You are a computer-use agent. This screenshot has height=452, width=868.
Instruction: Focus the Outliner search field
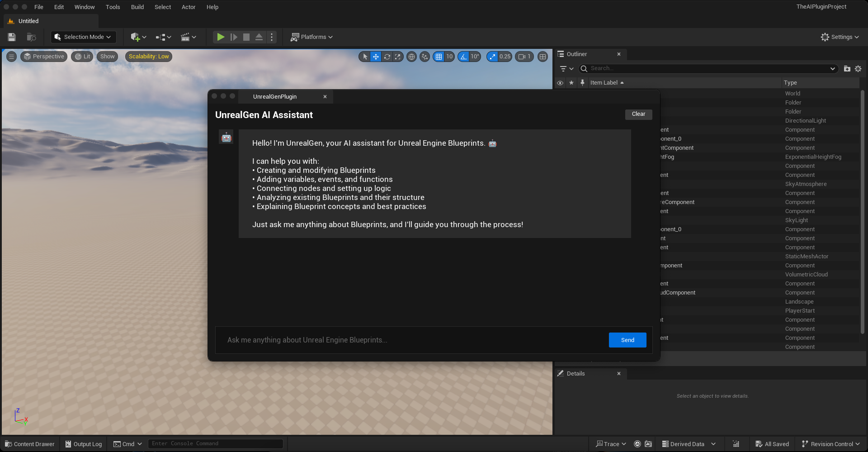[708, 68]
